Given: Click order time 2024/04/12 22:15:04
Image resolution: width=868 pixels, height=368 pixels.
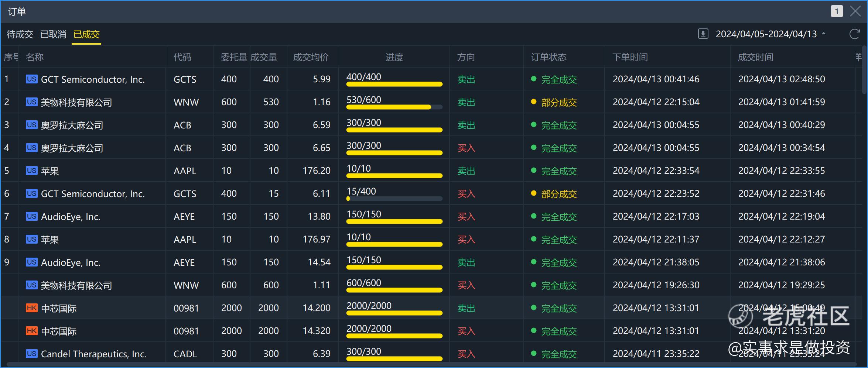Looking at the screenshot, I should click(656, 102).
